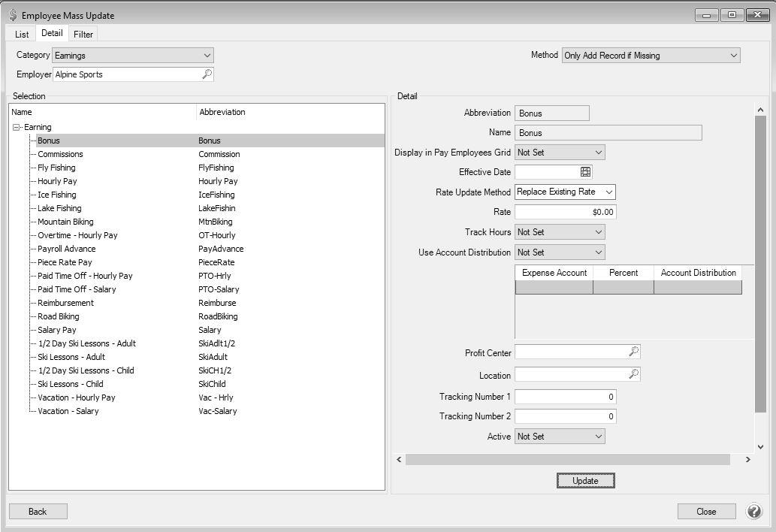Click the Close button
The width and height of the screenshot is (776, 532).
[x=706, y=511]
